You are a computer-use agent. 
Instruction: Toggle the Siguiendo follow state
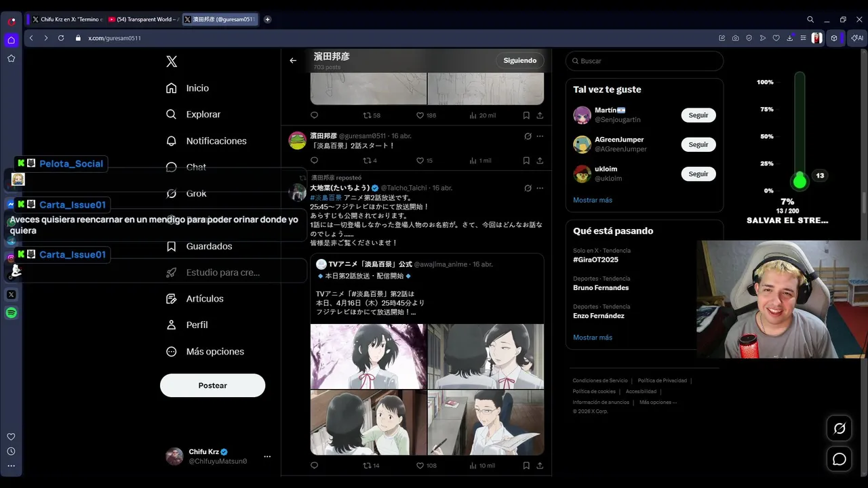(x=520, y=60)
